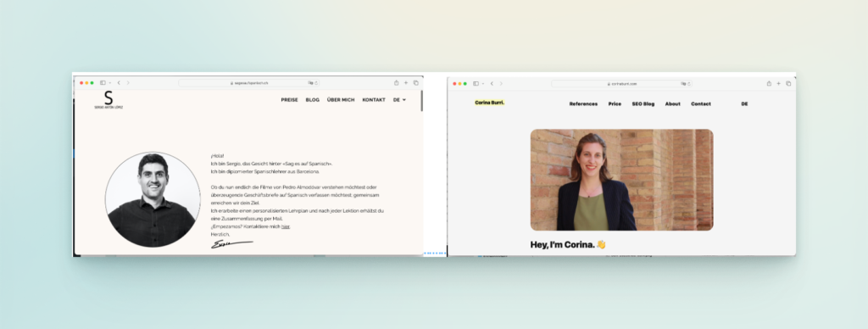Open the KONTAKT menu item
The height and width of the screenshot is (329, 868).
click(x=374, y=100)
